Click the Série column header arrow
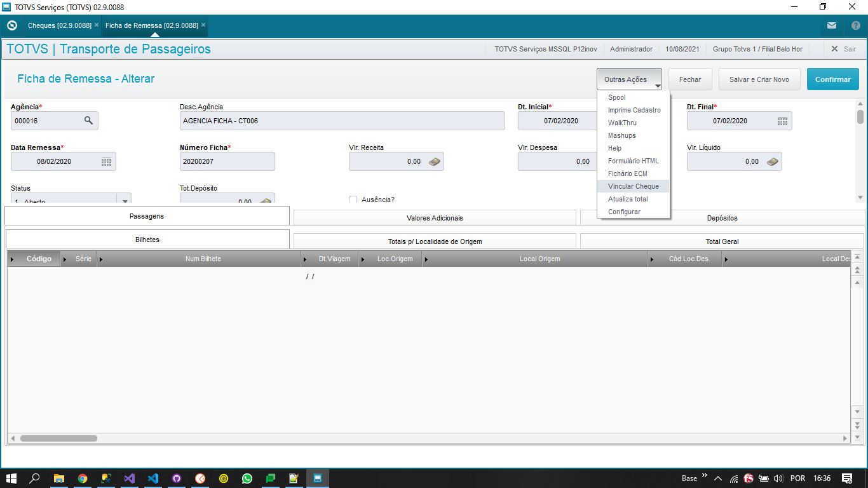This screenshot has width=868, height=488. (x=65, y=259)
